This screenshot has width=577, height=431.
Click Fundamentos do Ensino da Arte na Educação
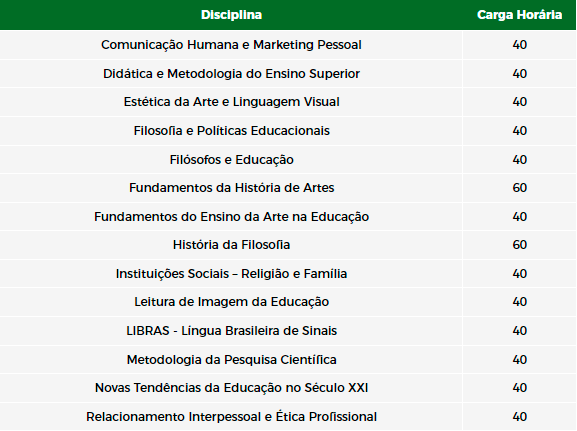(231, 217)
